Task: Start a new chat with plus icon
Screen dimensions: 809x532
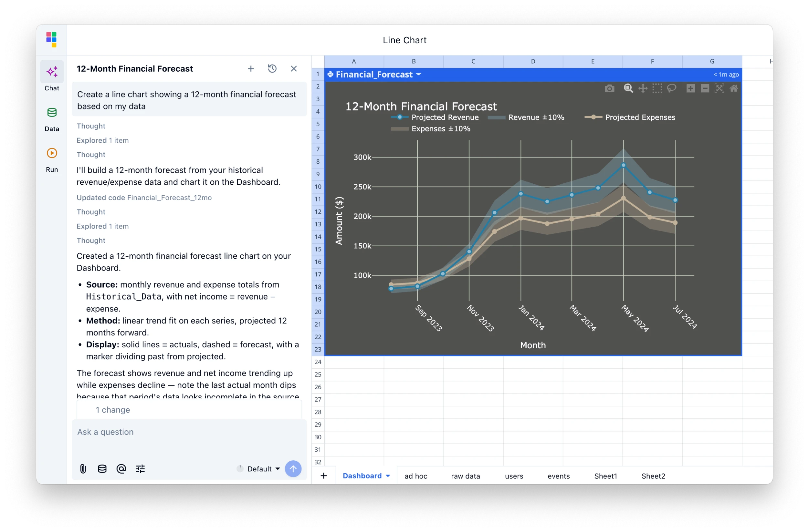Action: pyautogui.click(x=250, y=69)
